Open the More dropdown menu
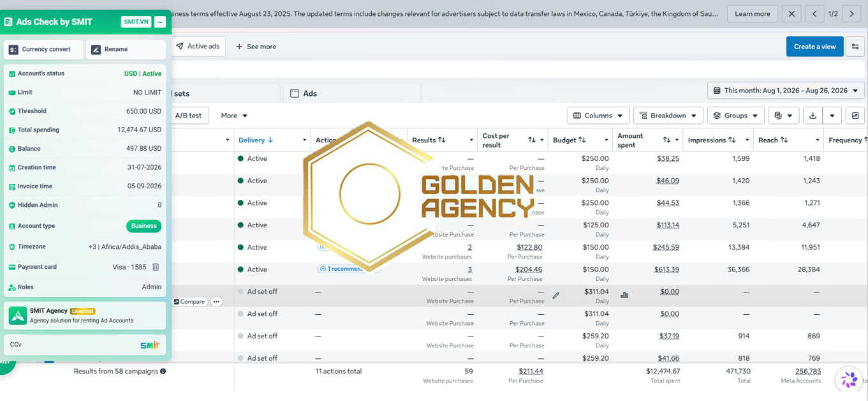 click(x=234, y=116)
